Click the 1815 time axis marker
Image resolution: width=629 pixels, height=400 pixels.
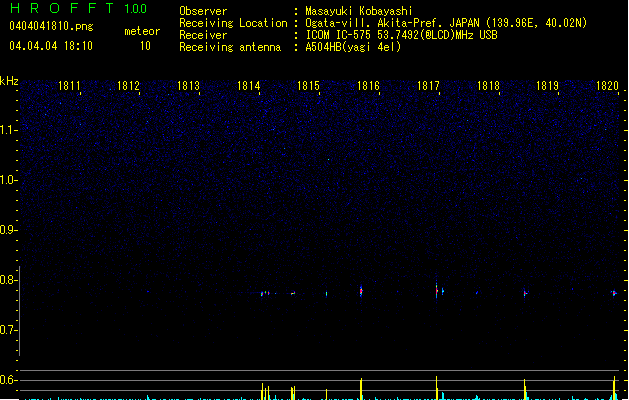(308, 86)
